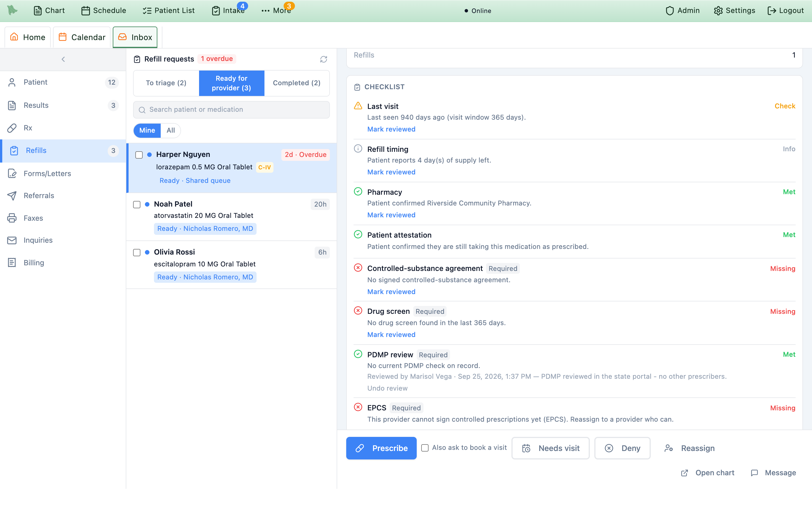Open the Rx pill icon category
Screen dimensions: 812x508
[63, 128]
